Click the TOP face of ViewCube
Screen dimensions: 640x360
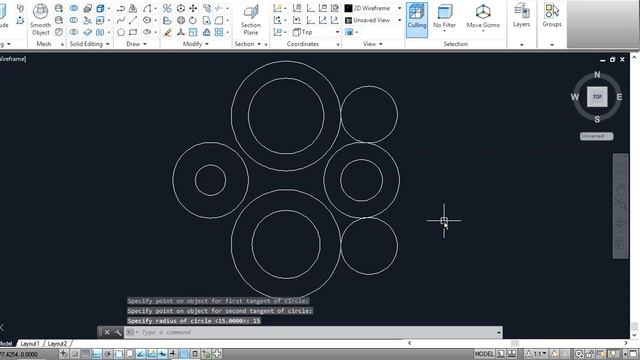597,97
